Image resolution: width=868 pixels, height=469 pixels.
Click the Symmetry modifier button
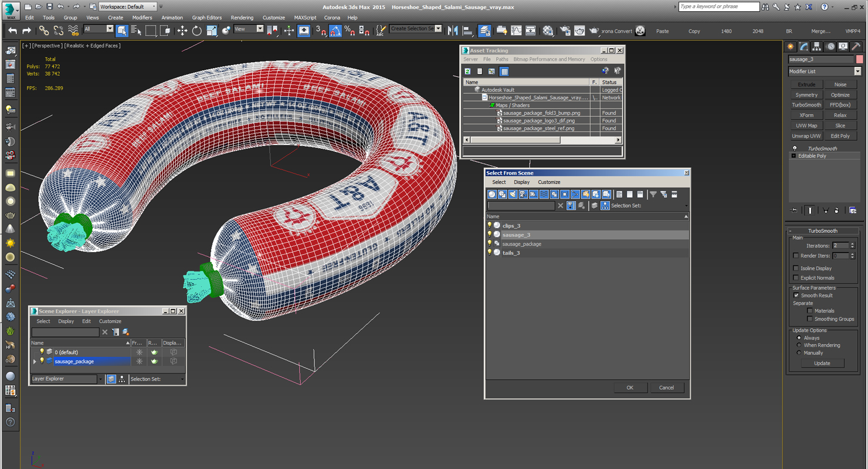[806, 95]
